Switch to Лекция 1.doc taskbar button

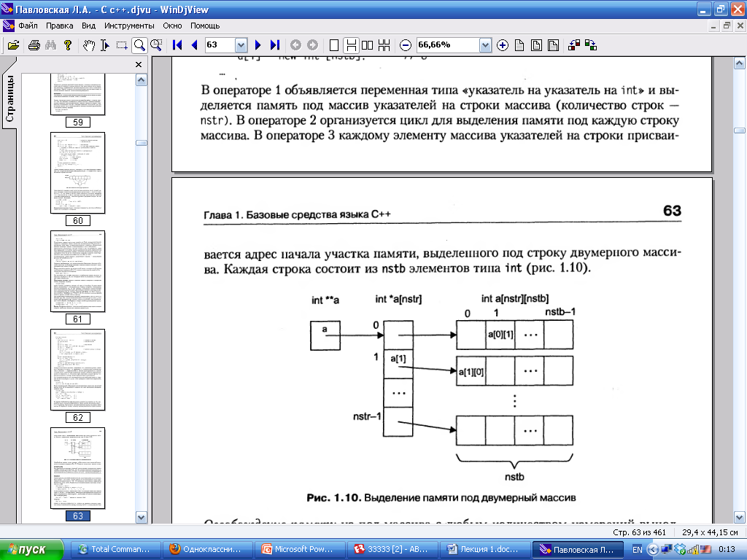(483, 550)
